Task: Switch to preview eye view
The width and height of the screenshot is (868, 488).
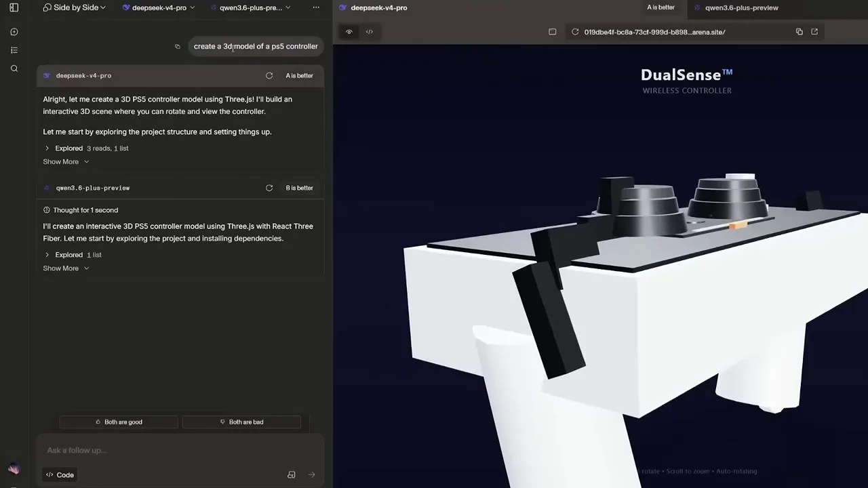Action: [x=349, y=32]
